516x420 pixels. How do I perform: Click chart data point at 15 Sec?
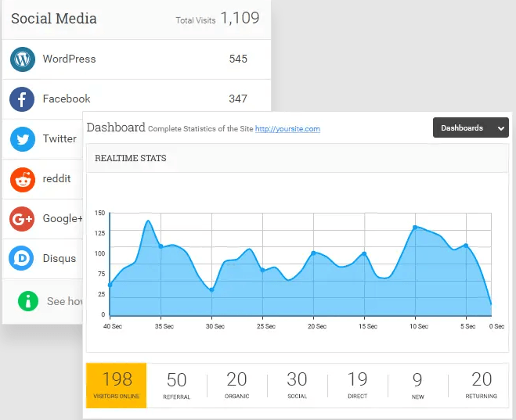[x=364, y=253]
